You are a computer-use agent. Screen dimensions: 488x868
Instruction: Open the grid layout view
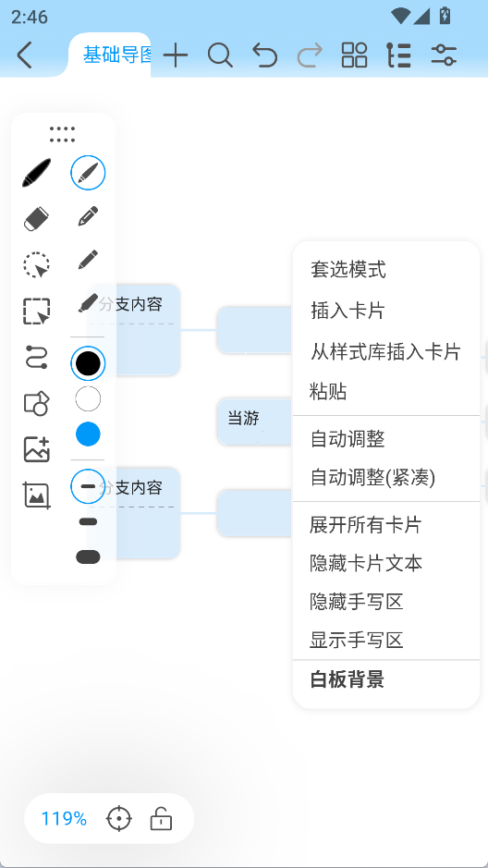[x=354, y=55]
